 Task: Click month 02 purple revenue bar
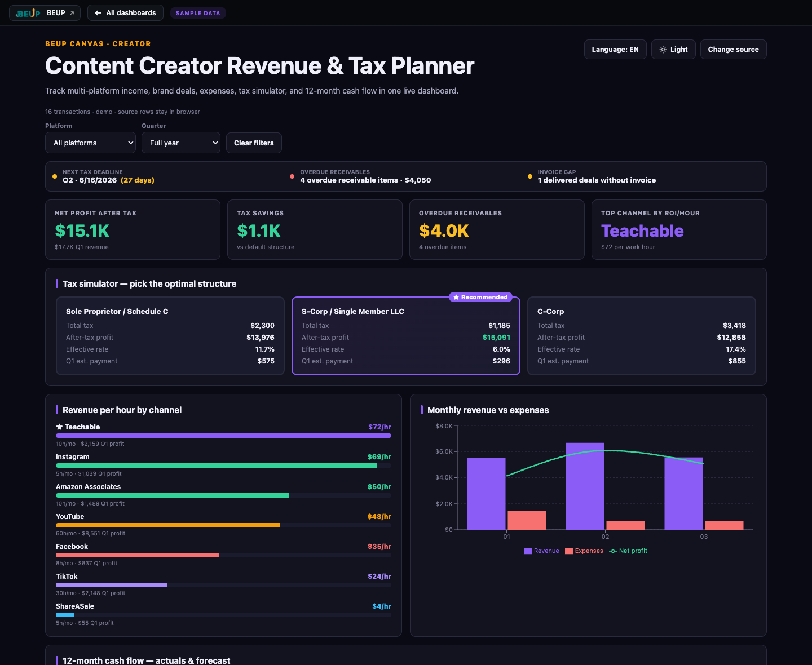585,486
